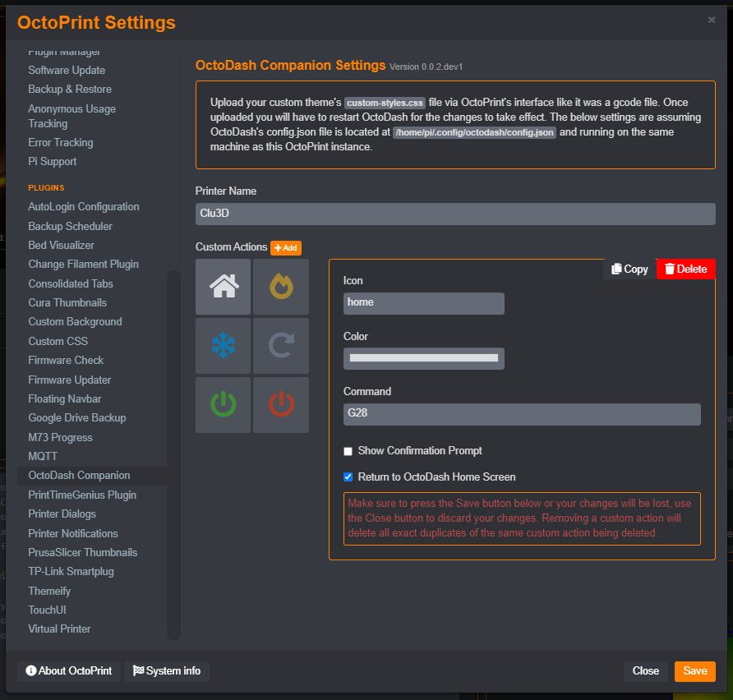
Task: Save the OctoPrint settings
Action: [694, 671]
